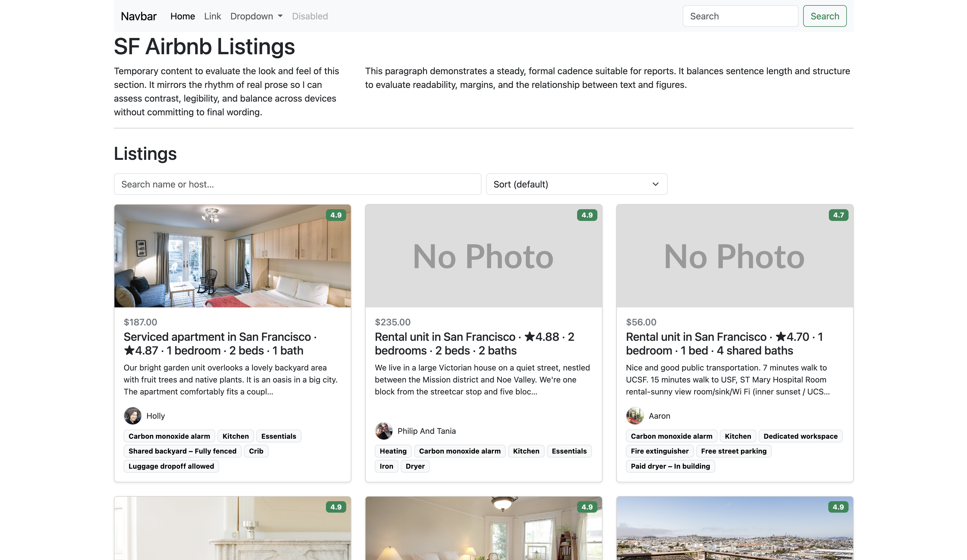Screen dimensions: 967x560
Task: Click the Iron amenity tag
Action: pyautogui.click(x=386, y=466)
